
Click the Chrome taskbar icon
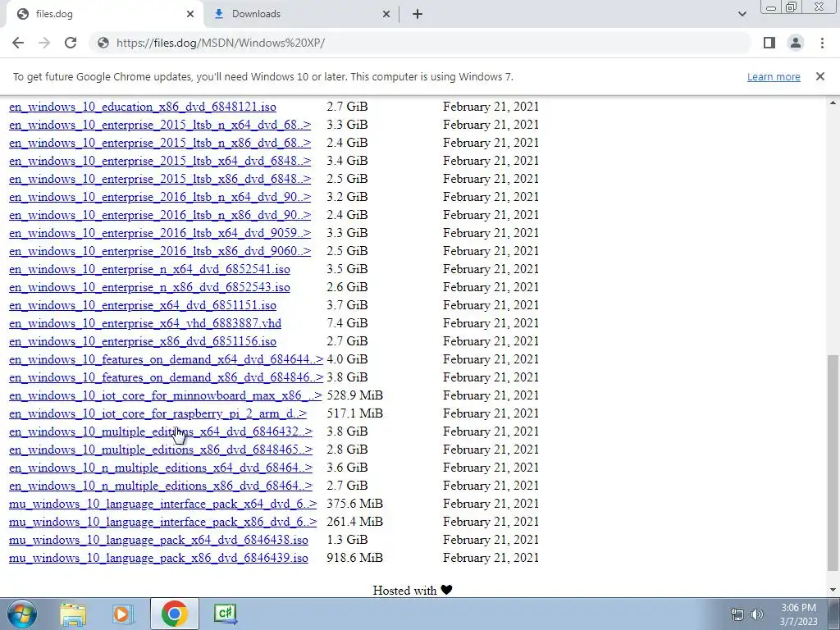tap(174, 614)
